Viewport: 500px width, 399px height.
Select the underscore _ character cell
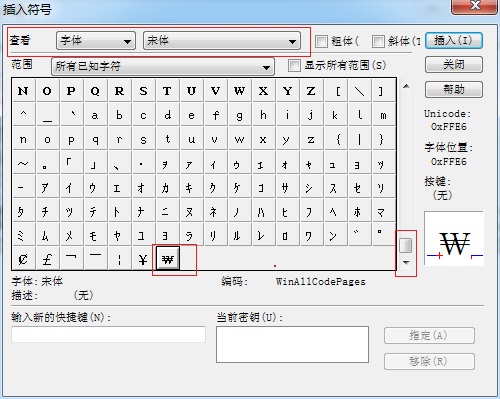47,115
